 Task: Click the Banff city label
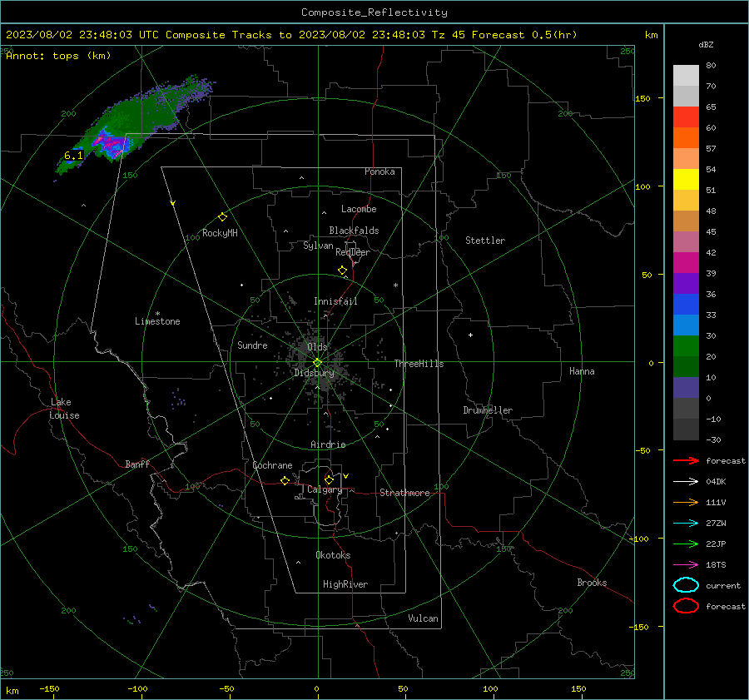coord(137,464)
